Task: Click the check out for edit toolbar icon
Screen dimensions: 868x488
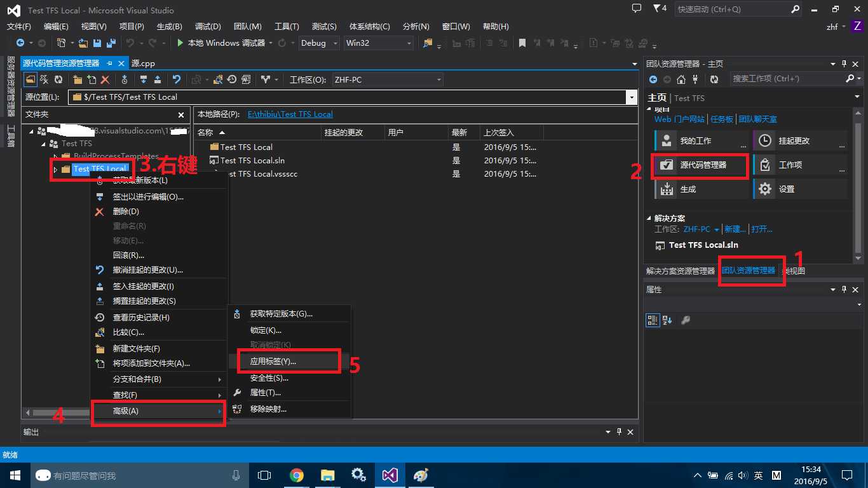Action: click(x=144, y=79)
